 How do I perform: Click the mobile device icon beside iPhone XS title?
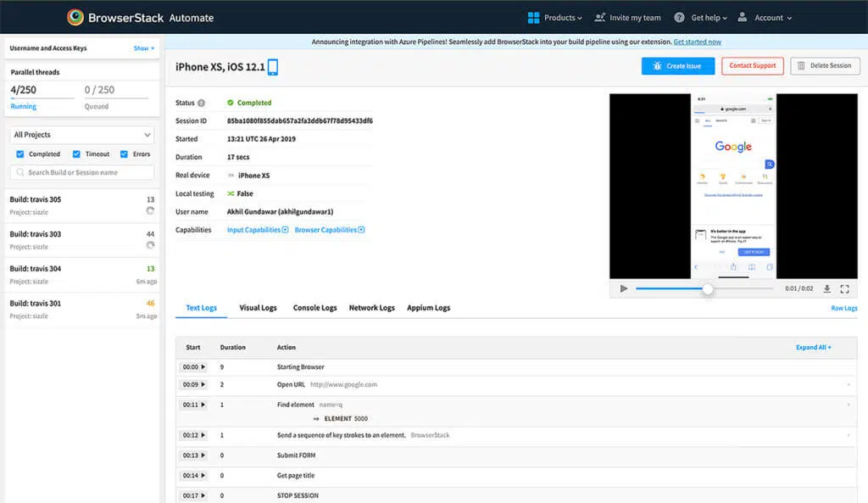273,67
